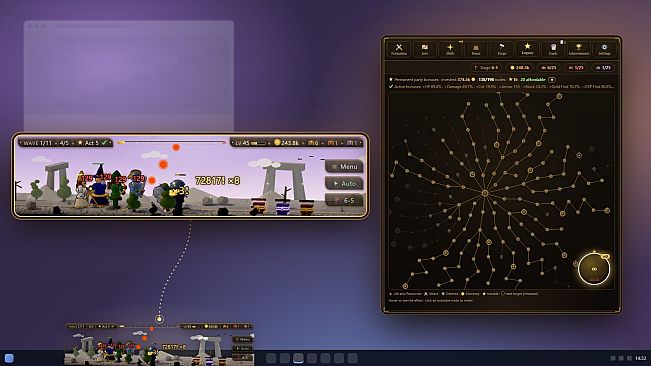Click the star node count next to affordable
The height and width of the screenshot is (366, 651).
click(x=514, y=80)
